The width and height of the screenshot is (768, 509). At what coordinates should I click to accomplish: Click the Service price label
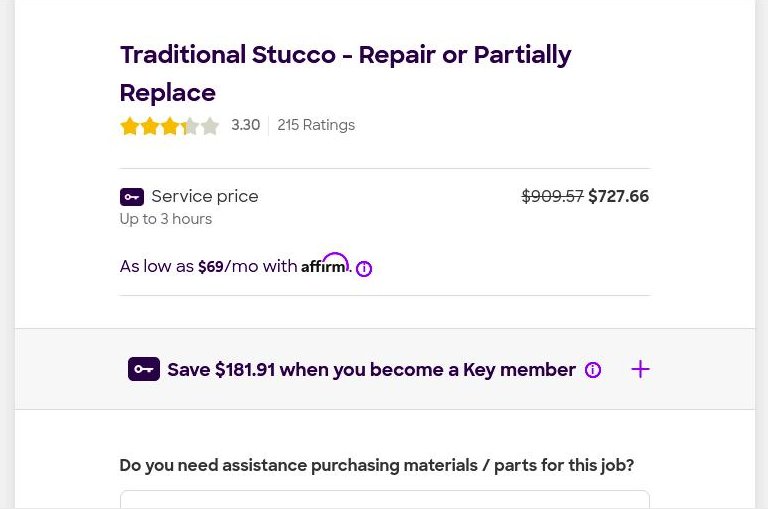204,196
